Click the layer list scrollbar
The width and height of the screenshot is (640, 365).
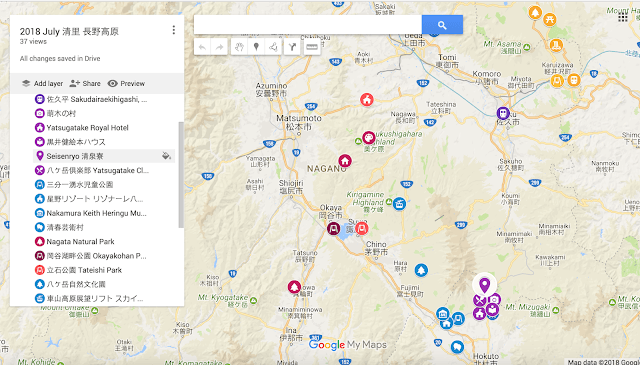coord(181,175)
